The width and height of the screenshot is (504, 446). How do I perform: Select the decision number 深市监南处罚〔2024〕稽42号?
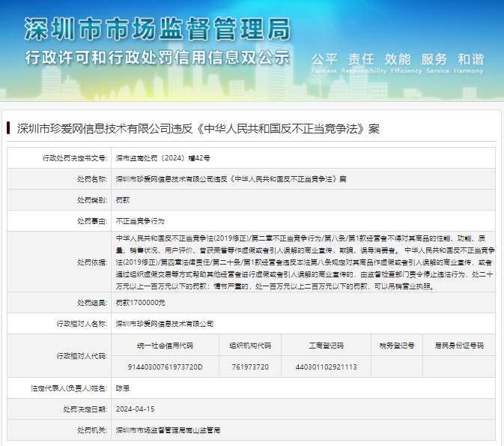click(163, 158)
